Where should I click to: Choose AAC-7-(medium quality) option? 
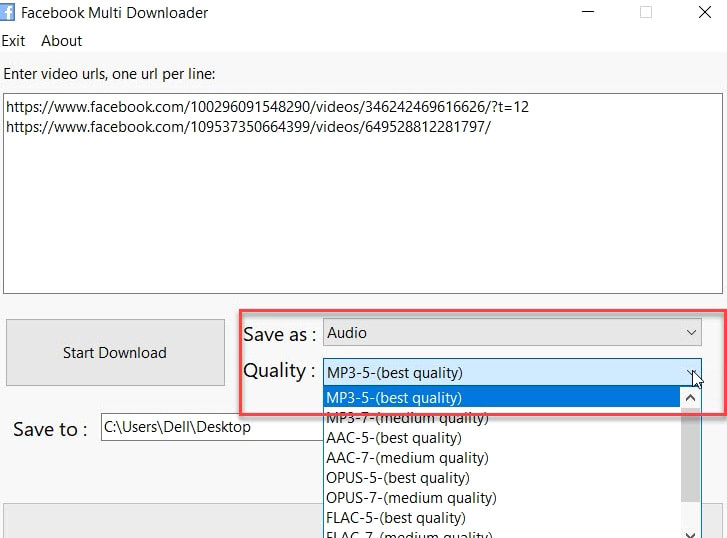(502, 458)
